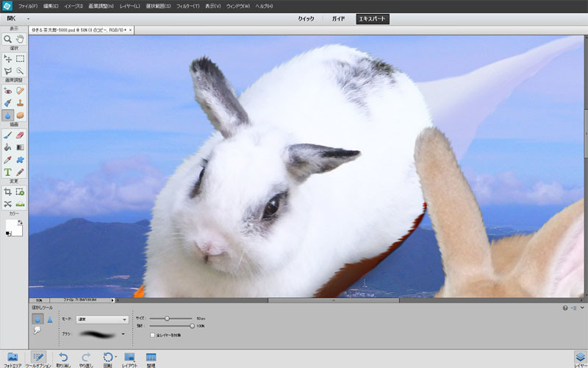Open the 編集(E) menu
This screenshot has width=588, height=368.
tap(51, 6)
